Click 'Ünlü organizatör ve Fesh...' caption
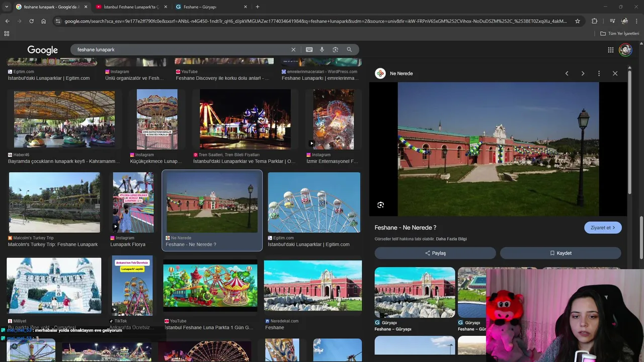Image resolution: width=644 pixels, height=362 pixels. [x=134, y=78]
